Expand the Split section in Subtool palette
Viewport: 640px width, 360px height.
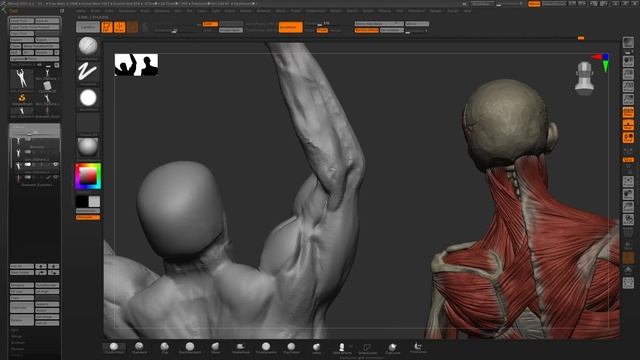click(x=15, y=330)
